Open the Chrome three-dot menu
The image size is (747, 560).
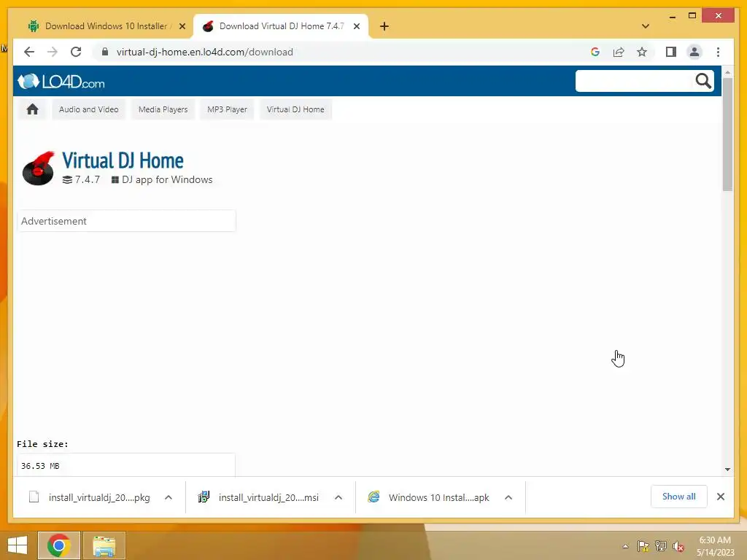tap(718, 52)
